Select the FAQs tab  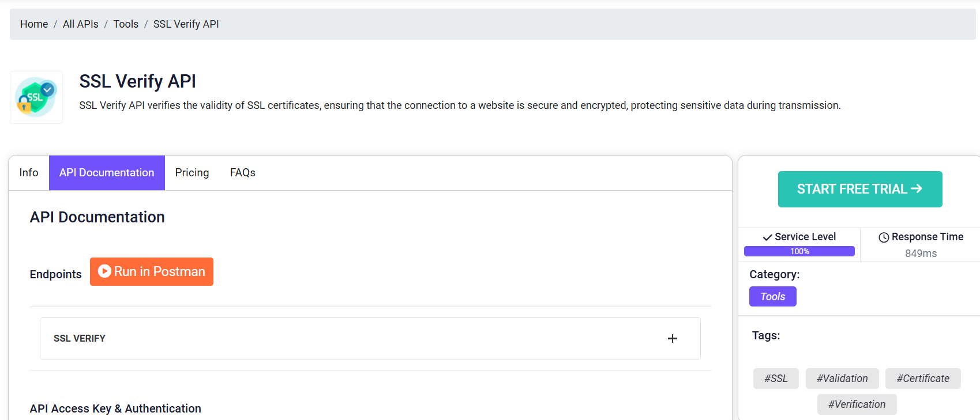[243, 173]
